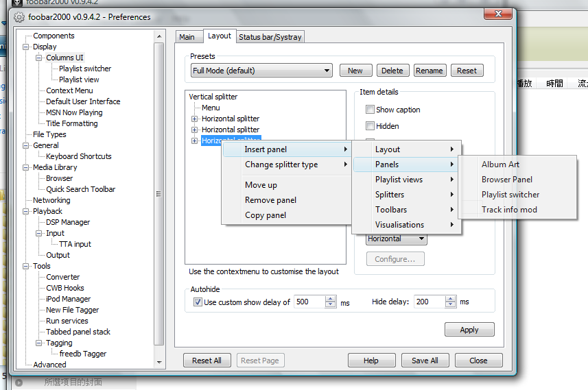Open Change splitter type submenu

pyautogui.click(x=287, y=164)
